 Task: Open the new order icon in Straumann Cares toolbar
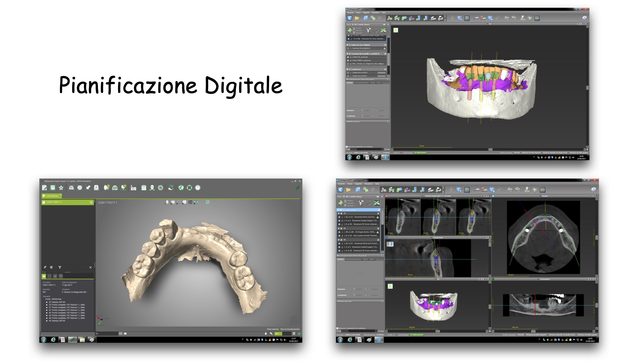tap(44, 188)
